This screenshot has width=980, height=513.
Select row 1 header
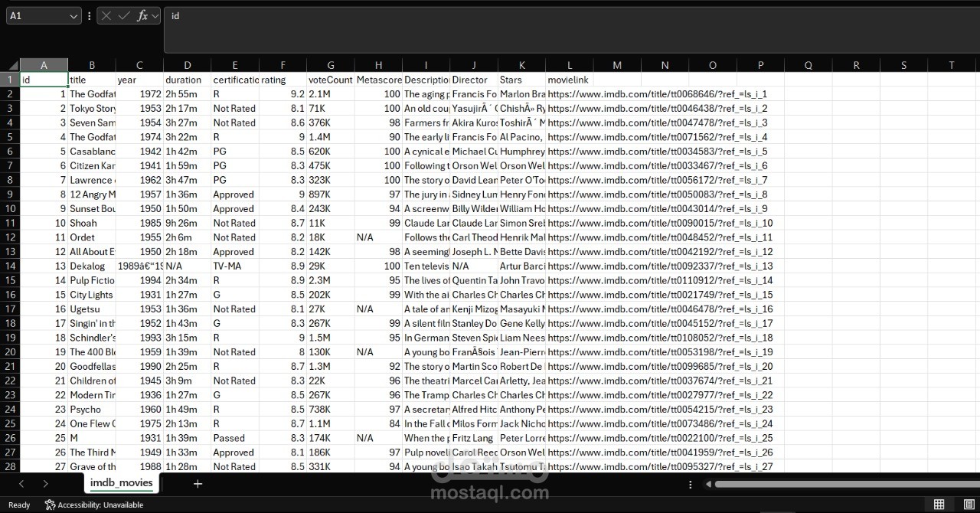[10, 80]
